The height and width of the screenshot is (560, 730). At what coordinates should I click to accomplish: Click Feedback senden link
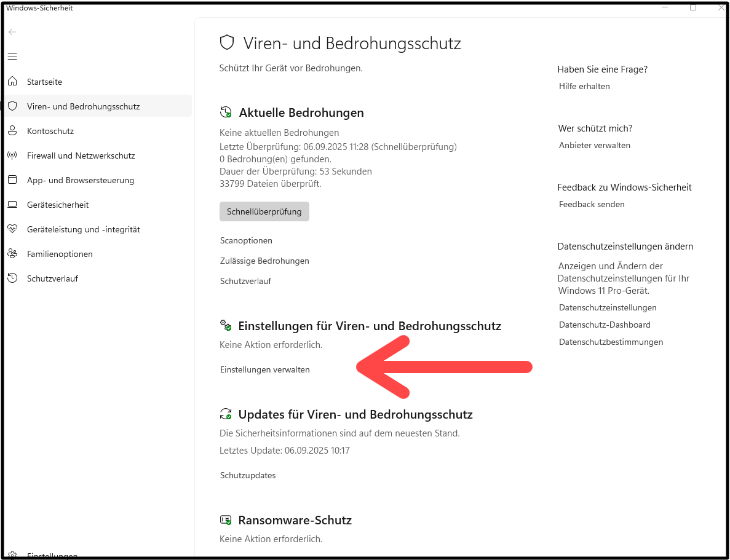point(592,204)
